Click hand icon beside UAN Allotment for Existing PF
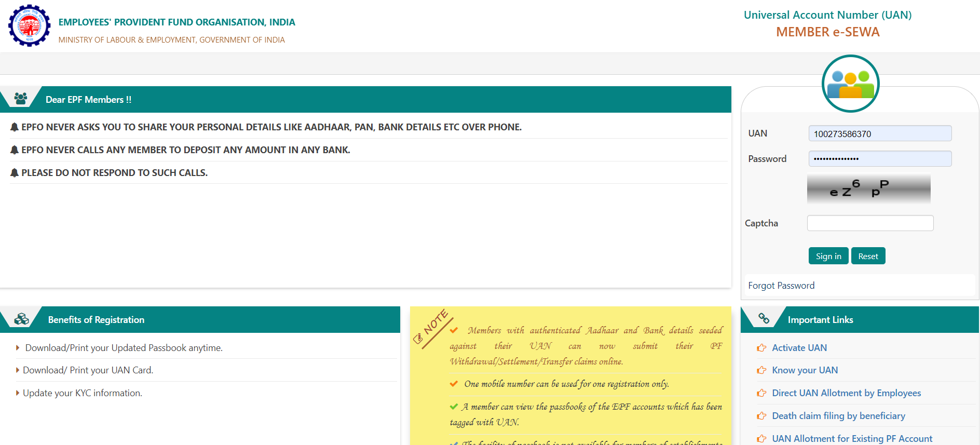The width and height of the screenshot is (980, 445). pos(761,439)
